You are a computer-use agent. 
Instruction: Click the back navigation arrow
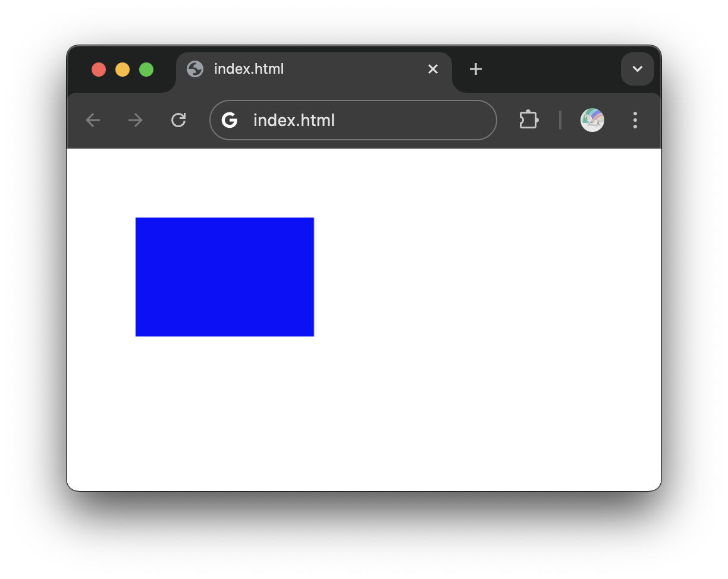click(93, 120)
